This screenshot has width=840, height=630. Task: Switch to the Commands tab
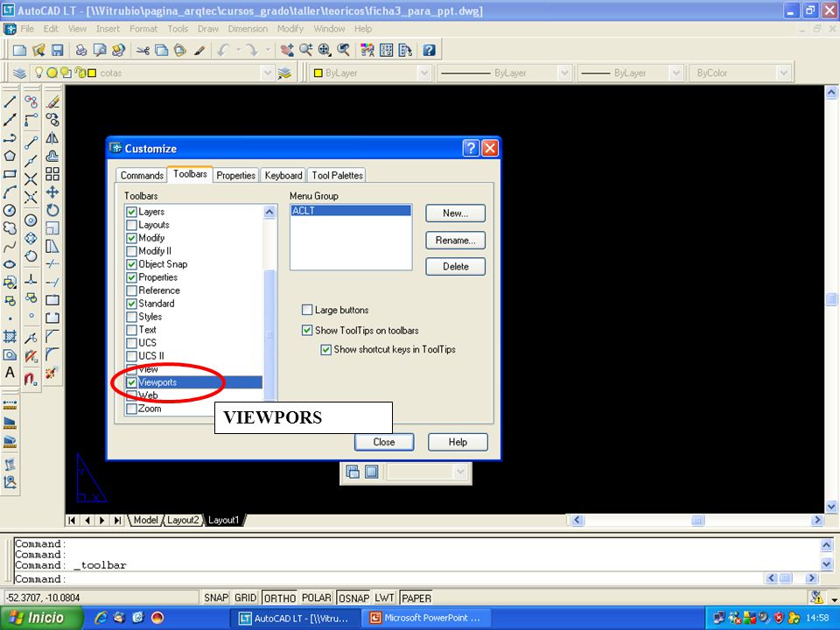pos(142,175)
